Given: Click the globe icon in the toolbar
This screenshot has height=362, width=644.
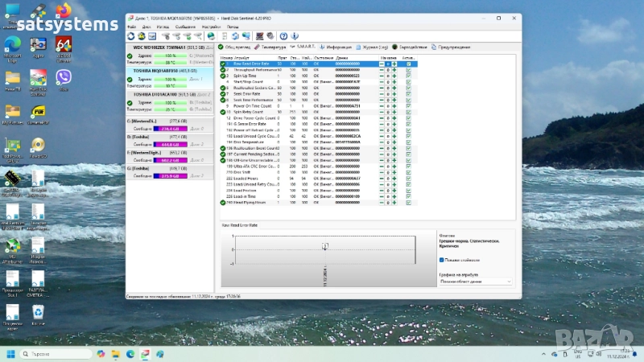Looking at the screenshot, I should (x=211, y=35).
